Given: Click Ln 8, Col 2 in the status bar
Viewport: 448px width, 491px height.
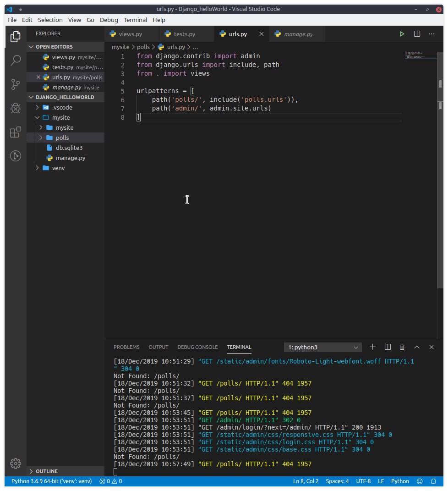Looking at the screenshot, I should coord(306,481).
